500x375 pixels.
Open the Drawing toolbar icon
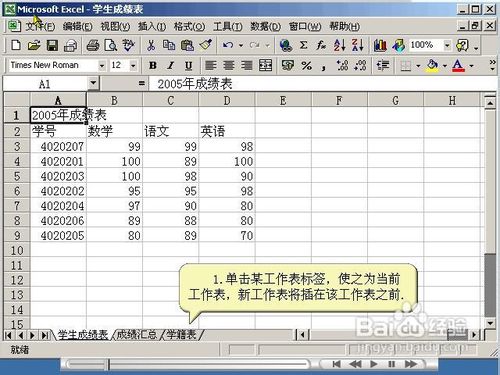pos(398,45)
